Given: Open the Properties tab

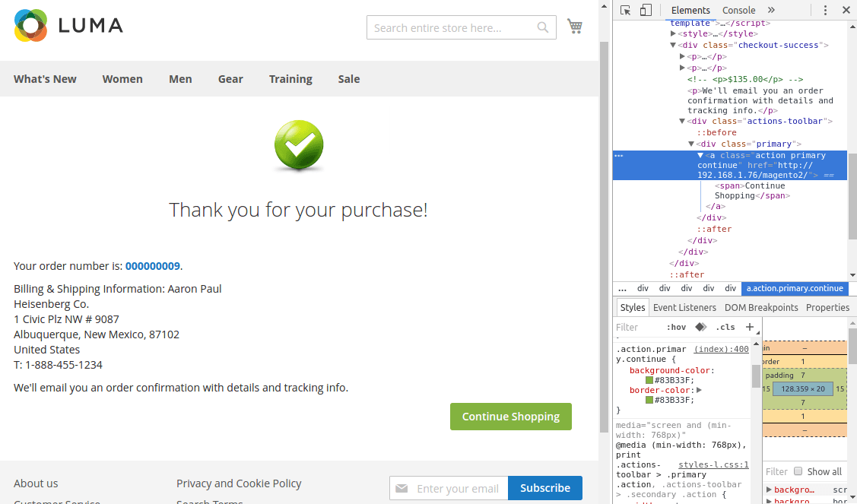Looking at the screenshot, I should tap(827, 307).
